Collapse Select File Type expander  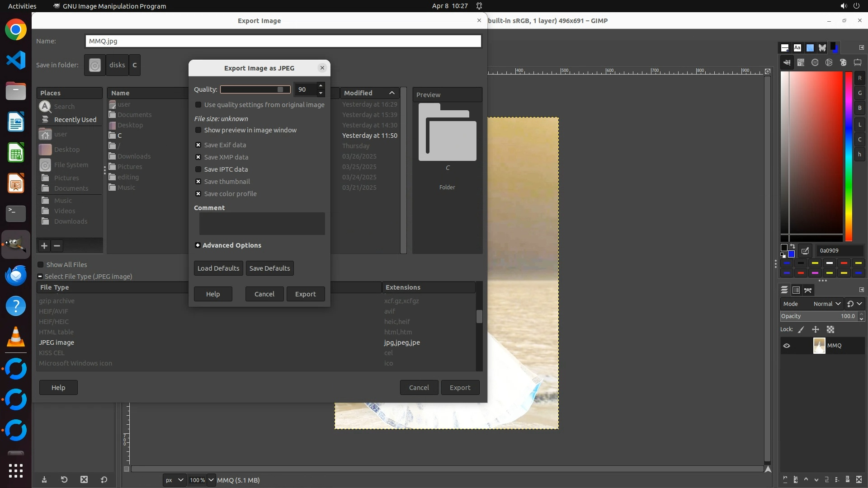coord(40,277)
